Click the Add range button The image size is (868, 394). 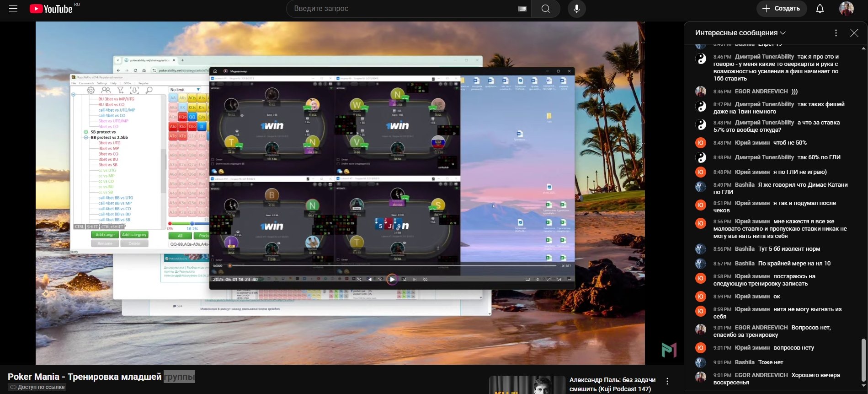click(105, 235)
